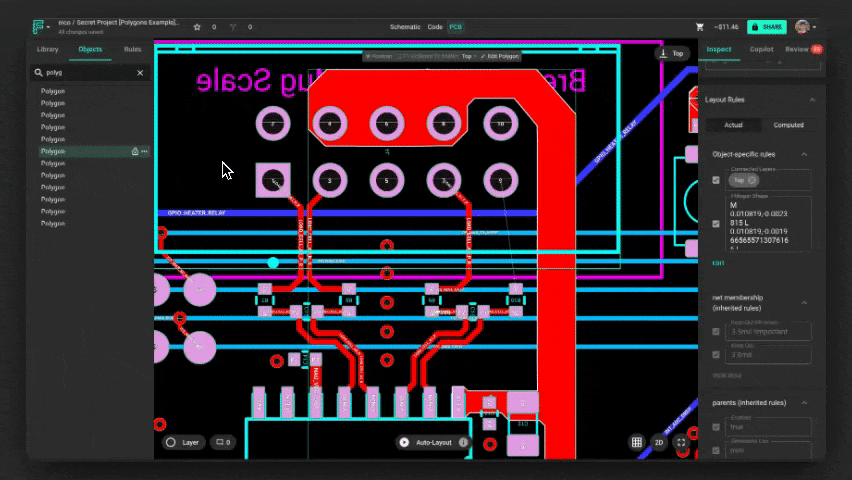The image size is (852, 480).
Task: Toggle the grid icon at canvas bottom
Action: (637, 442)
